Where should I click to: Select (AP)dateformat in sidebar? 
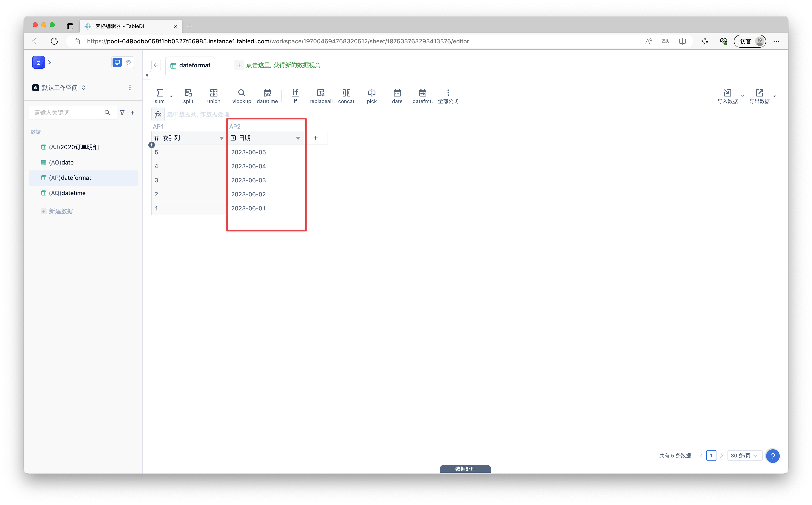83,178
